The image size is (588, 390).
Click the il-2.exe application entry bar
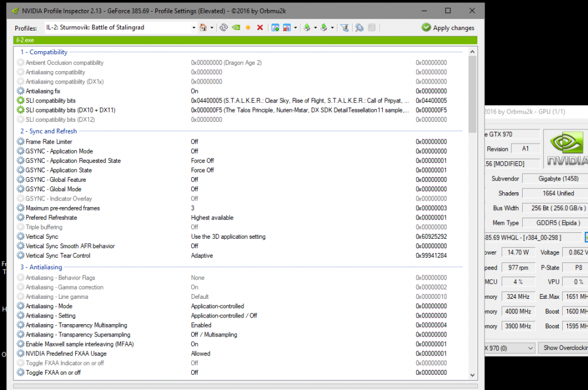(x=245, y=40)
